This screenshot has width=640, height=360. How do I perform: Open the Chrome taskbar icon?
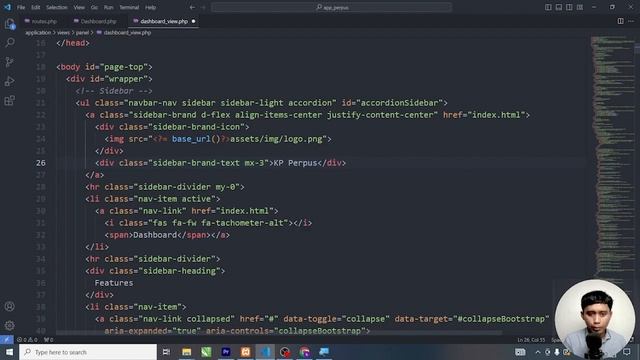point(304,352)
